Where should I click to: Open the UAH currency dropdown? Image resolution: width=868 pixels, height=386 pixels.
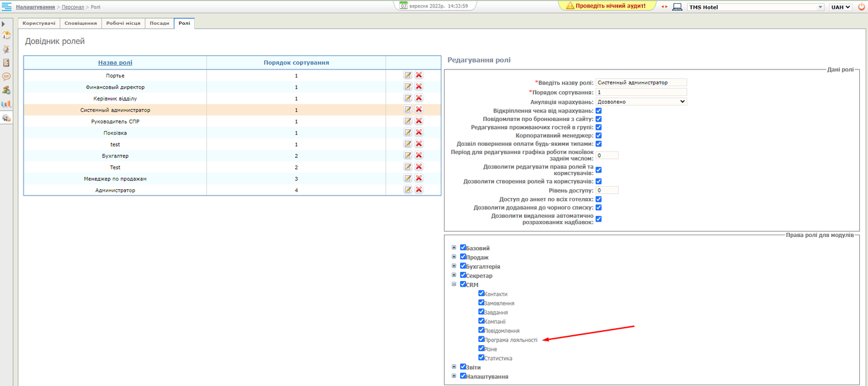pos(841,7)
